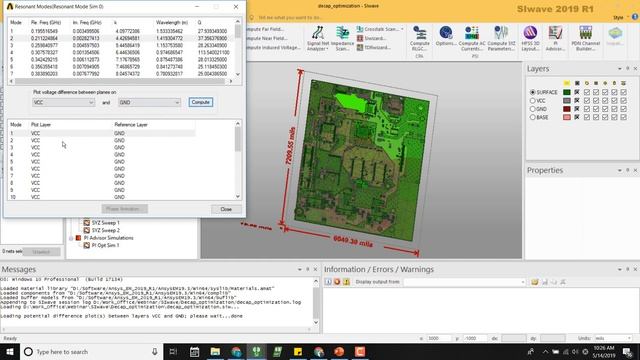This screenshot has height=360, width=640.
Task: Click the warning filter icon in Information panel
Action: click(x=346, y=282)
